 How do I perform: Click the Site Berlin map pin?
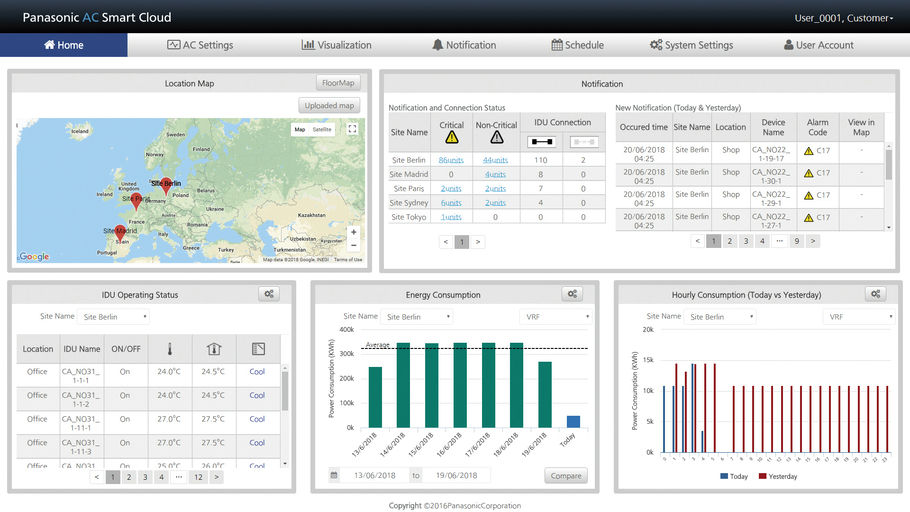tap(166, 185)
